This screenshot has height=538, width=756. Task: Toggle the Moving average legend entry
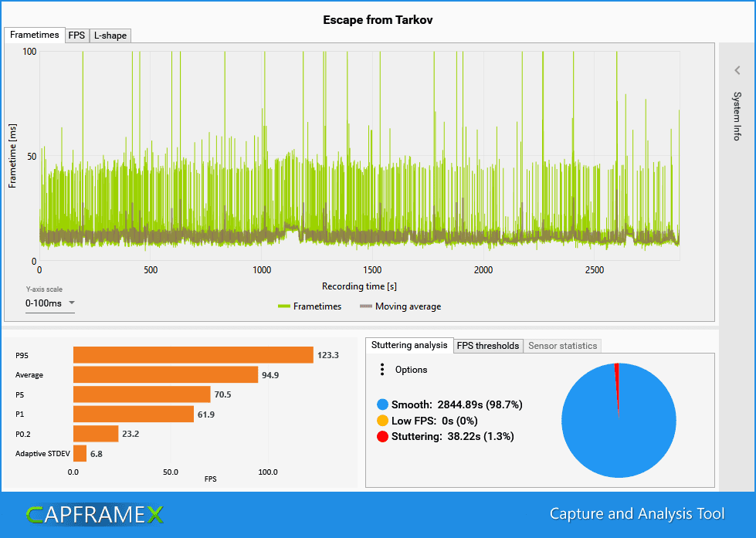[x=401, y=306]
